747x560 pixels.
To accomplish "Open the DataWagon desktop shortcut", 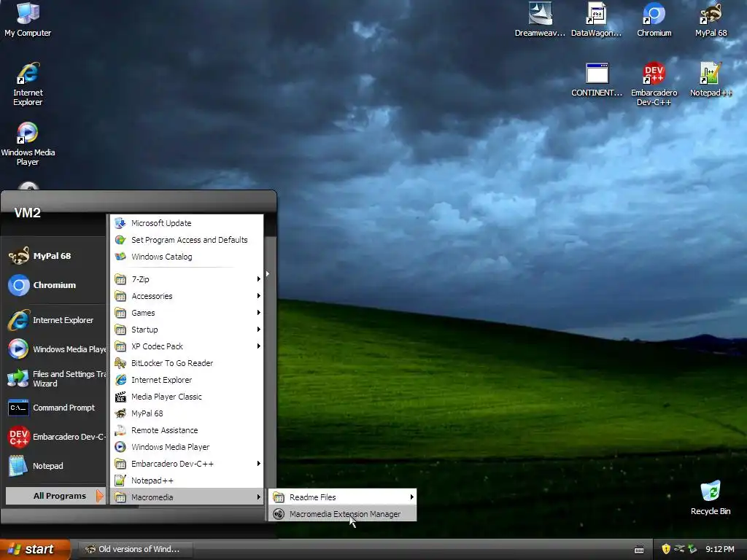I will coord(597,20).
